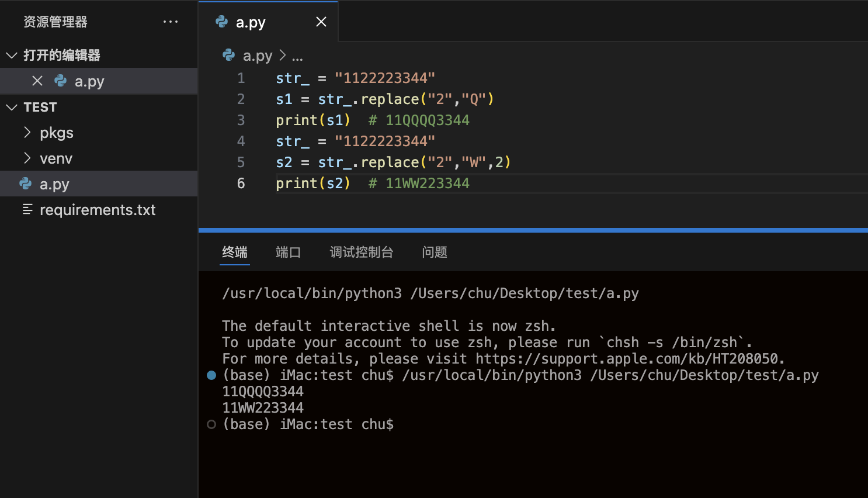Click line number 6 in the editor gutter
This screenshot has width=868, height=498.
pos(241,184)
